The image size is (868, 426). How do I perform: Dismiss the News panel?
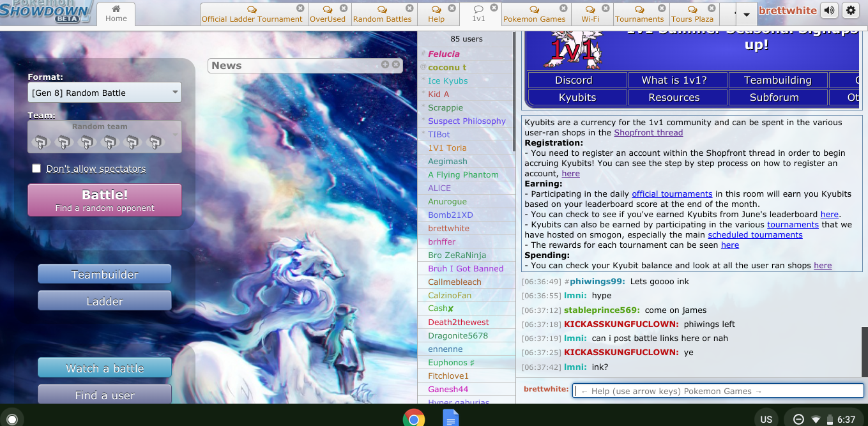396,65
